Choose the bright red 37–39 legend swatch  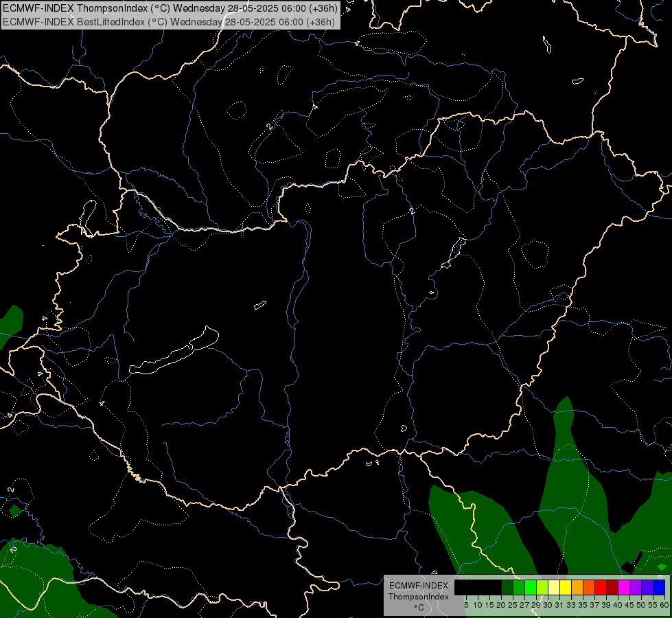pos(601,587)
